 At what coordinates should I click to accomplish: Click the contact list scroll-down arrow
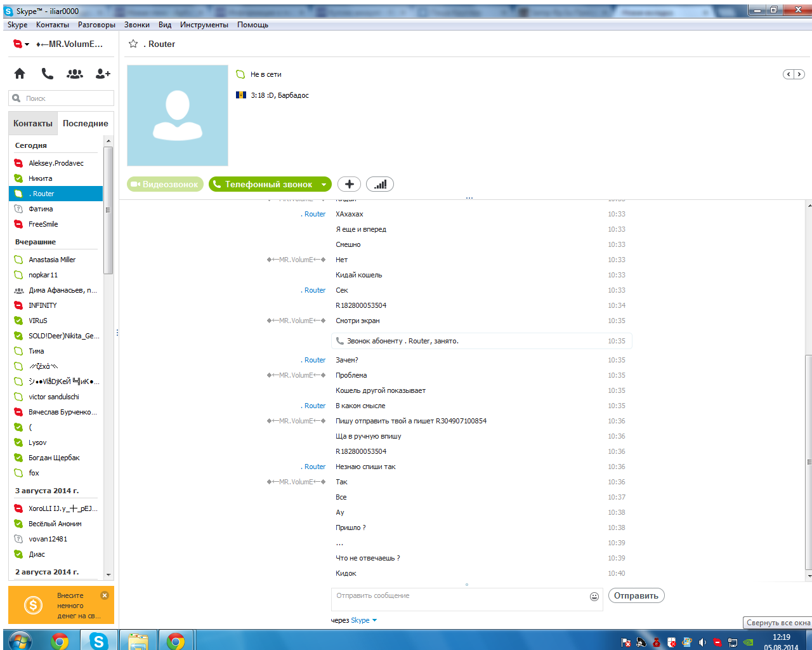click(108, 574)
